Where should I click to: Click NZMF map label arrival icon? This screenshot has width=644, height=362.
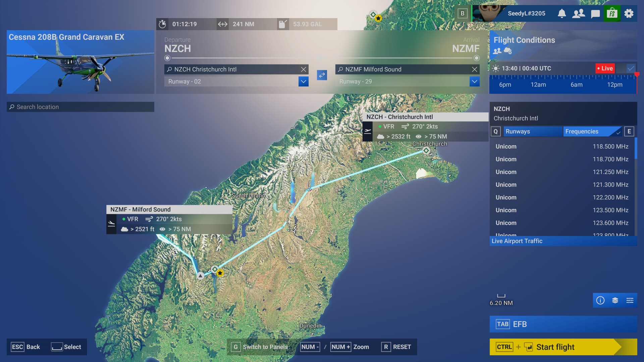pos(111,224)
